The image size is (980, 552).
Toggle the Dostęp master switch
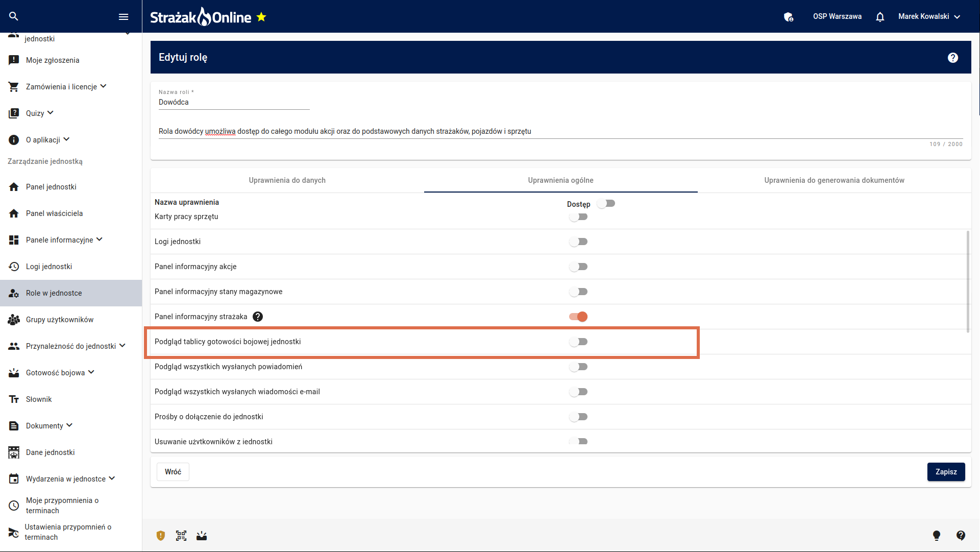[606, 204]
